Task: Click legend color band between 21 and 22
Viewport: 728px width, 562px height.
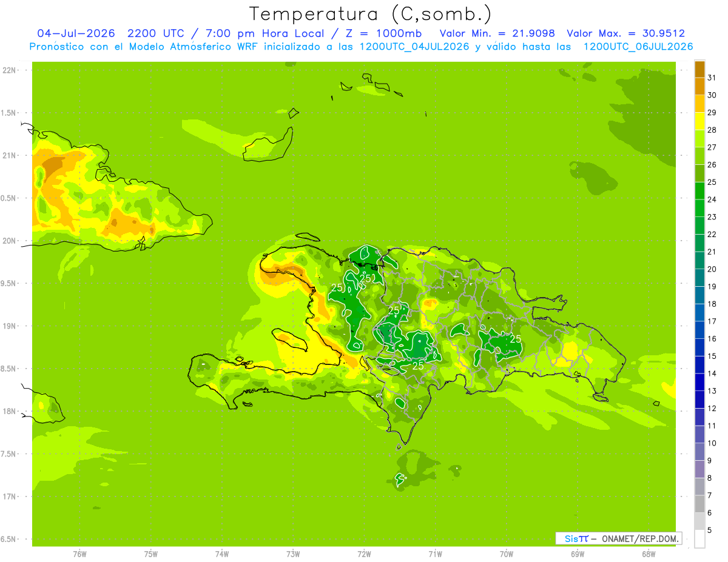Action: [699, 243]
